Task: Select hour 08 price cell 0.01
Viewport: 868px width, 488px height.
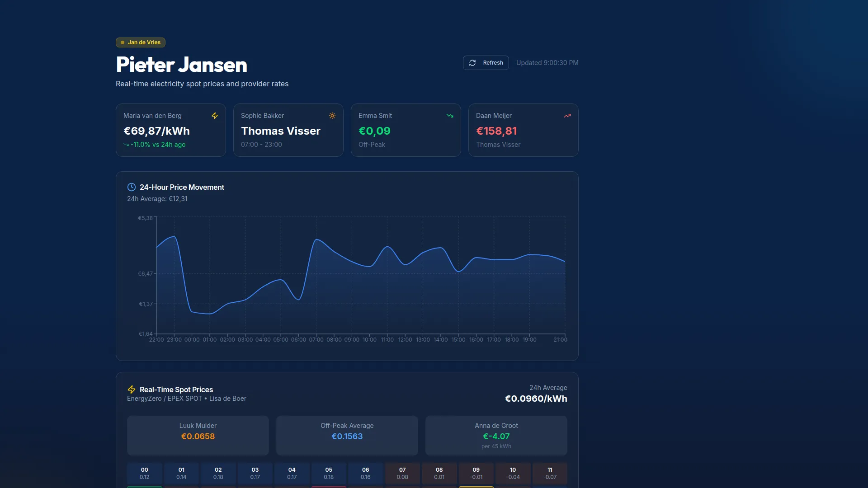Action: coord(439,473)
